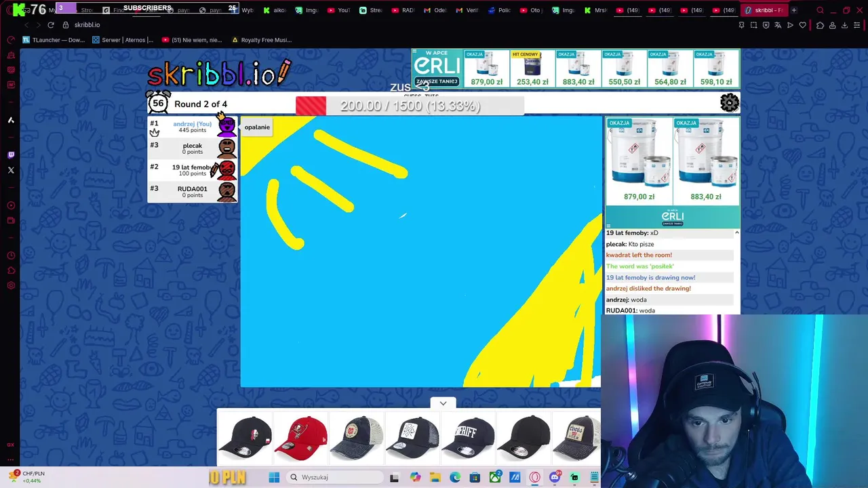The image size is (868, 488).
Task: Open browser tab search magnifier
Action: 820,10
